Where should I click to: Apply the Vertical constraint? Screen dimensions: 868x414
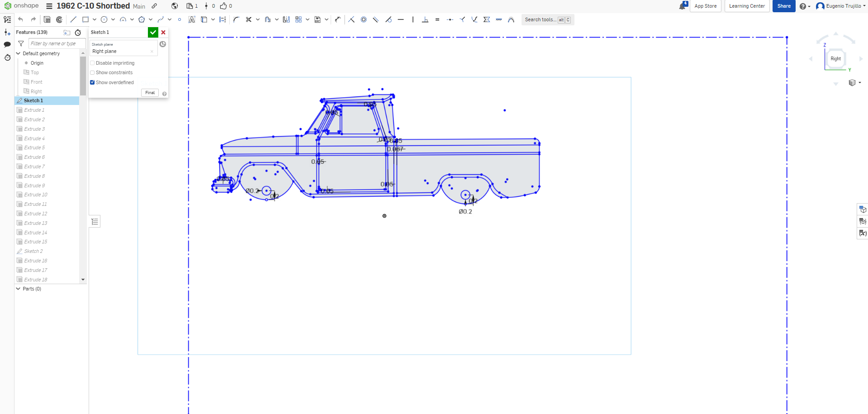(x=413, y=19)
